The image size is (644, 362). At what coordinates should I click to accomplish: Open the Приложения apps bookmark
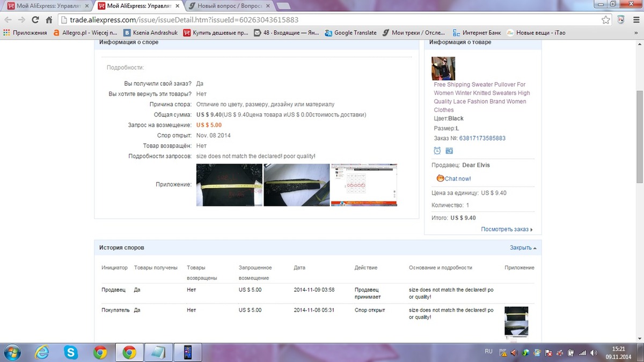(x=25, y=33)
